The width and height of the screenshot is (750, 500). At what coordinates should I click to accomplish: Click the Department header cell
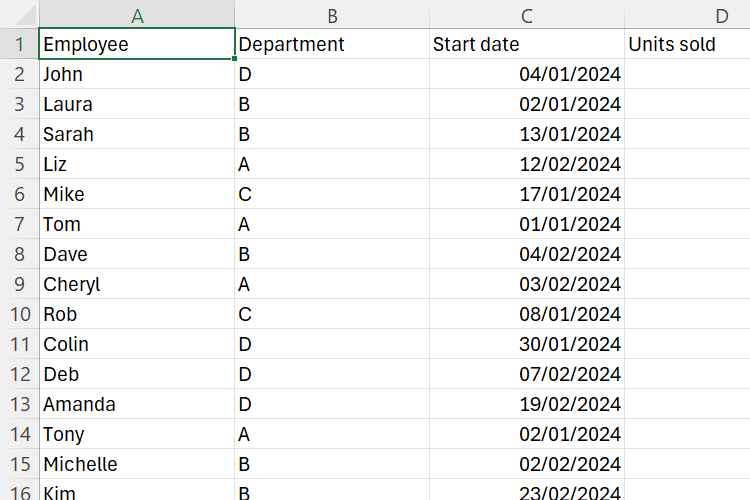[x=332, y=44]
